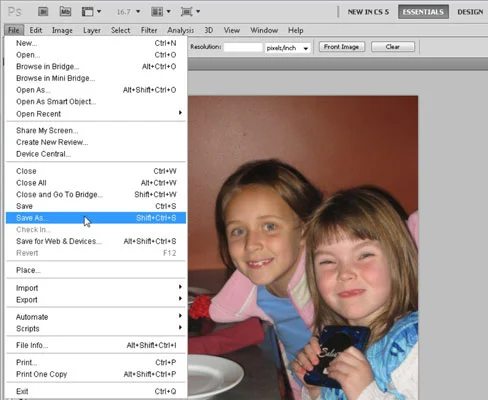Select Browse in Mini Bridge... menu item
This screenshot has width=488, height=400.
pyautogui.click(x=96, y=78)
